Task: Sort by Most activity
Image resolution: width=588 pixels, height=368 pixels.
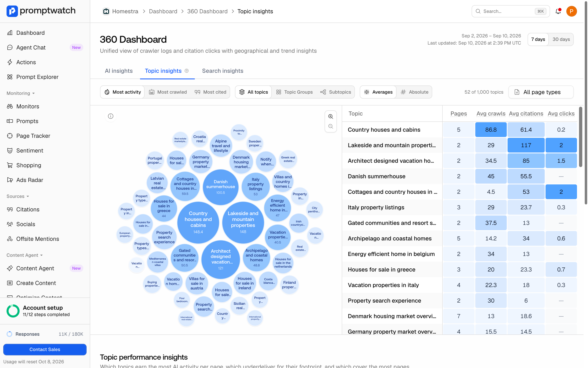Action: coord(122,92)
